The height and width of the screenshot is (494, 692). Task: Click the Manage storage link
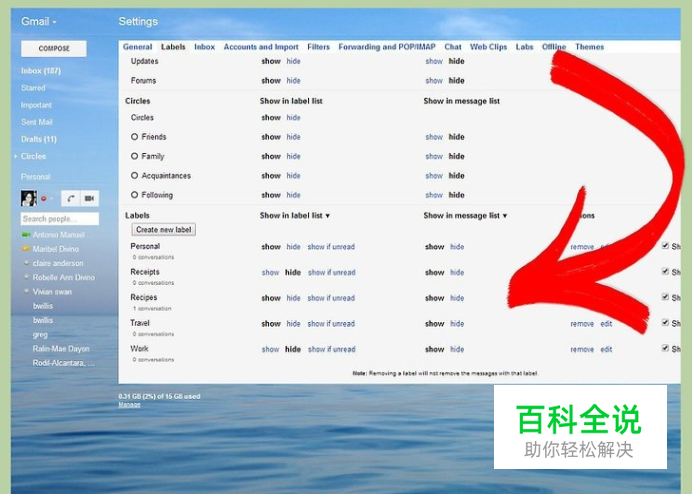click(129, 405)
